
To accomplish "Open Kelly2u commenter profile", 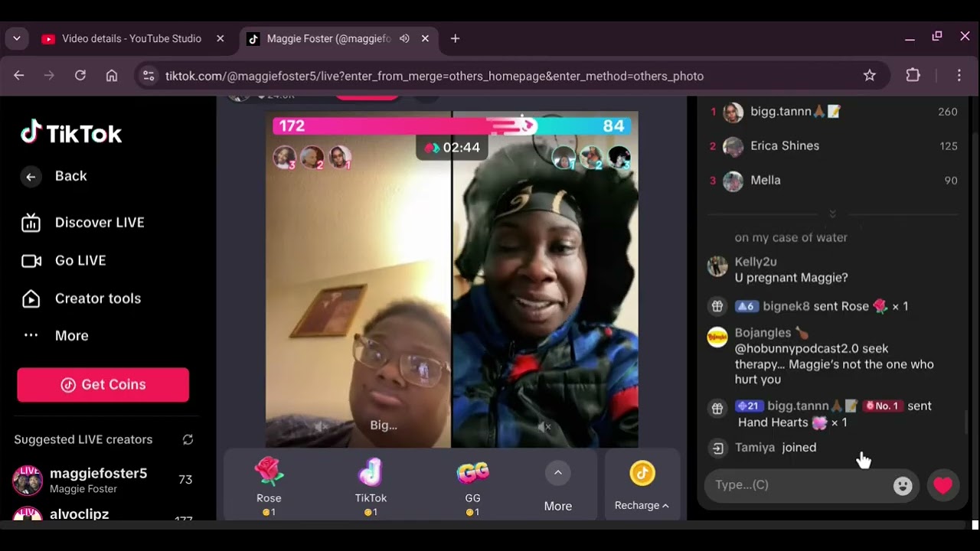I will click(x=717, y=266).
